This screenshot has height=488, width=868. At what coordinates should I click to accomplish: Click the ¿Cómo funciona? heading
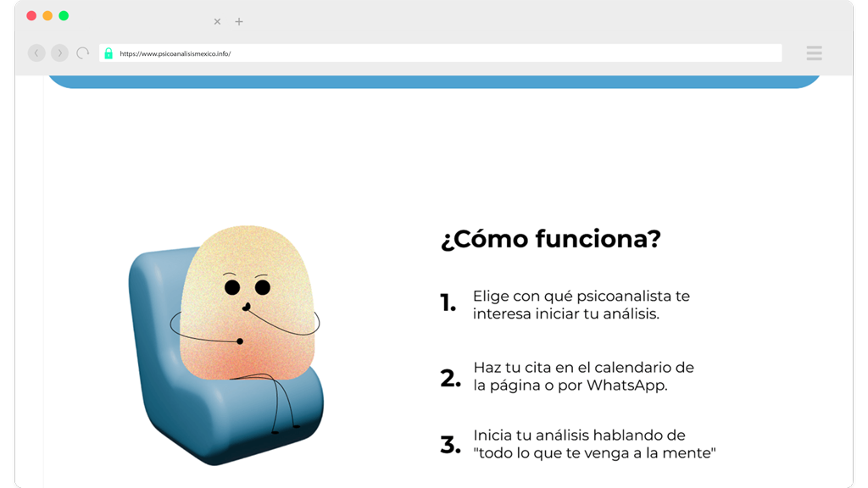(x=551, y=239)
